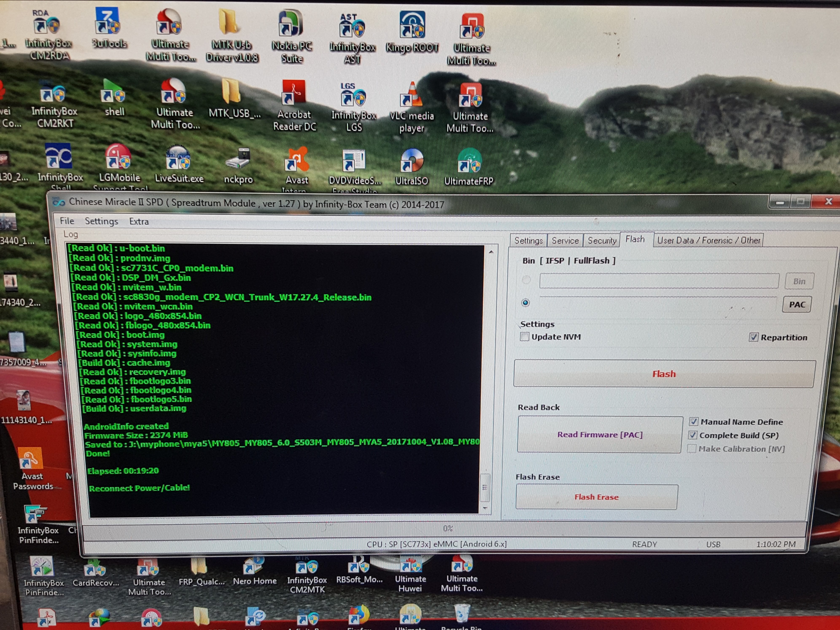The image size is (840, 630).
Task: Launch UltraISO from the desktop
Action: pyautogui.click(x=412, y=167)
